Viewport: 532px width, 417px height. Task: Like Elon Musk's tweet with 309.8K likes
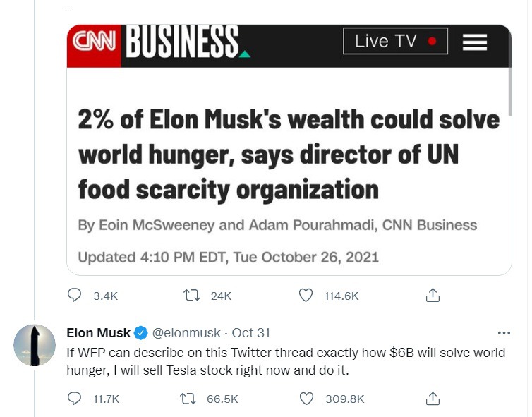tap(306, 399)
